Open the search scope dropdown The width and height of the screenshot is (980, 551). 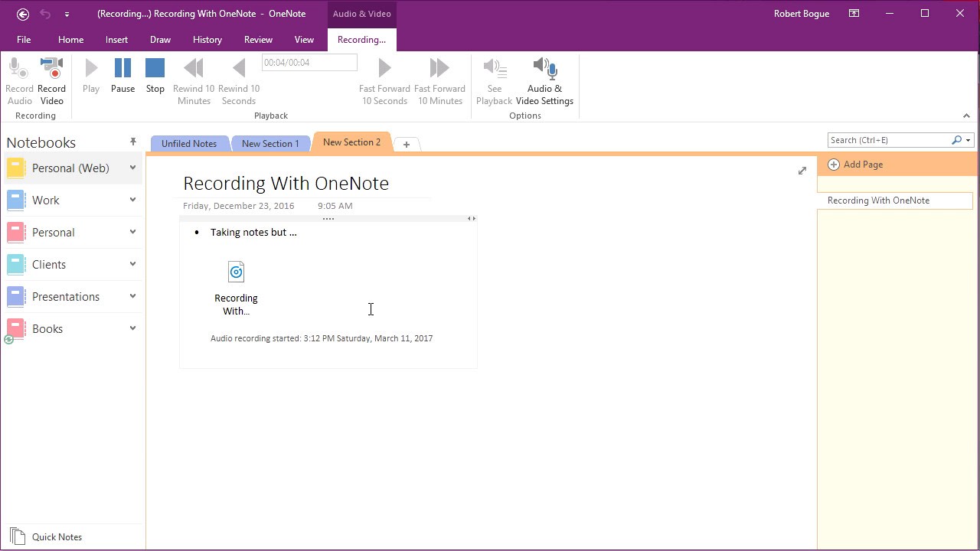(x=968, y=140)
